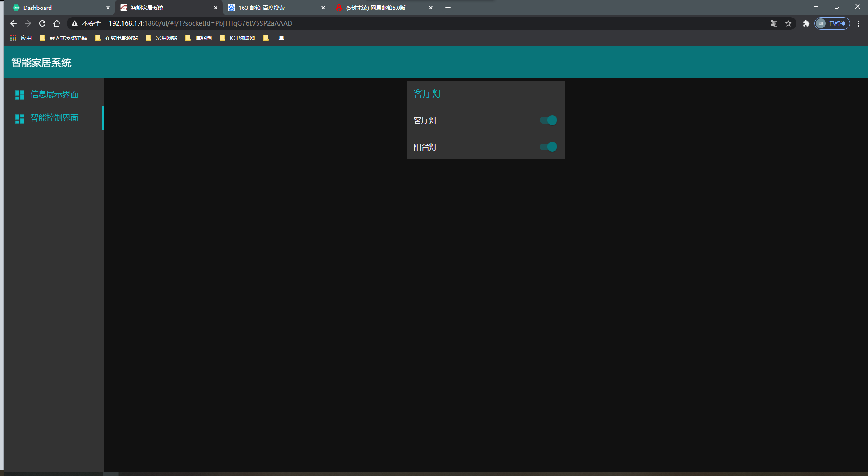The width and height of the screenshot is (868, 476).
Task: Open the 工具 bookmark folder
Action: (274, 38)
